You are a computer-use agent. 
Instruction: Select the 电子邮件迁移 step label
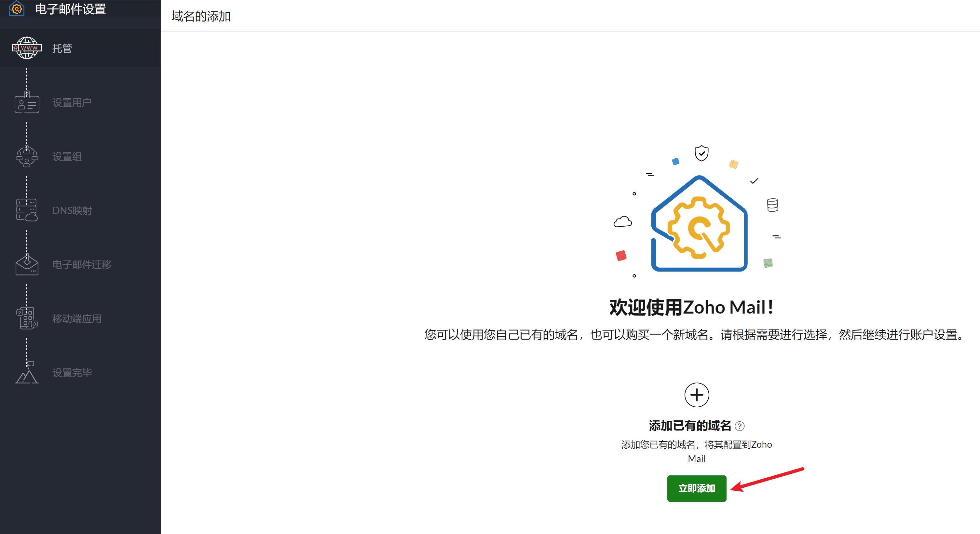(x=82, y=264)
